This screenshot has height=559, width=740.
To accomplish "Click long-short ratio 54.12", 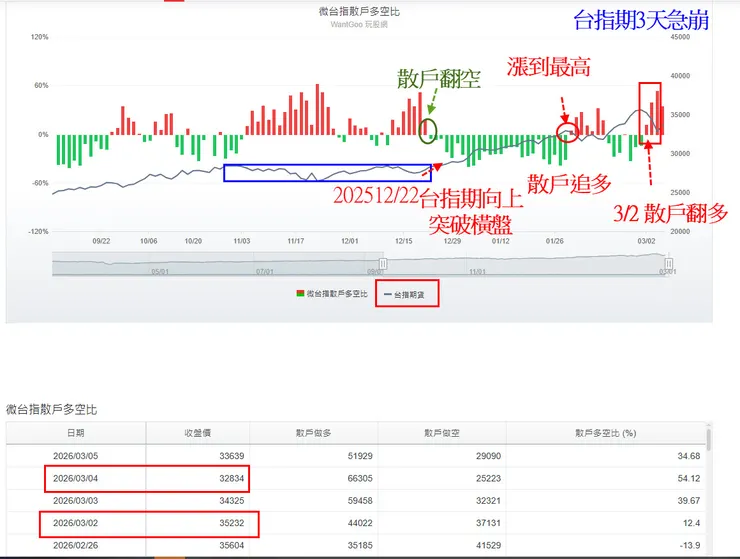I will click(689, 478).
